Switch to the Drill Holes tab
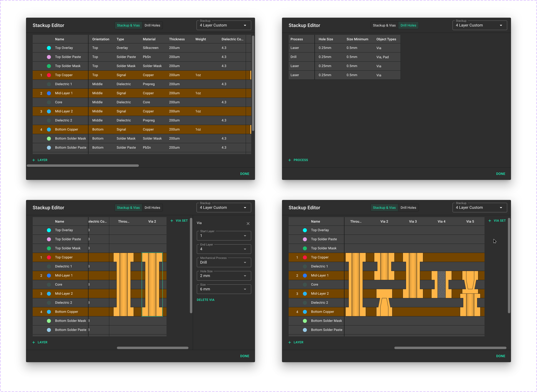This screenshot has height=392, width=537. (x=152, y=25)
